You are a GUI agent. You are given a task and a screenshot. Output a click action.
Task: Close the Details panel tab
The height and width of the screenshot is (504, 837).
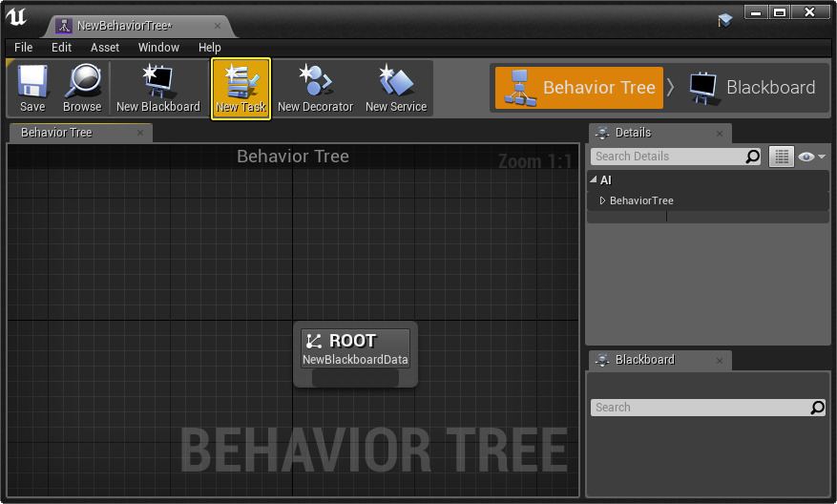[719, 134]
